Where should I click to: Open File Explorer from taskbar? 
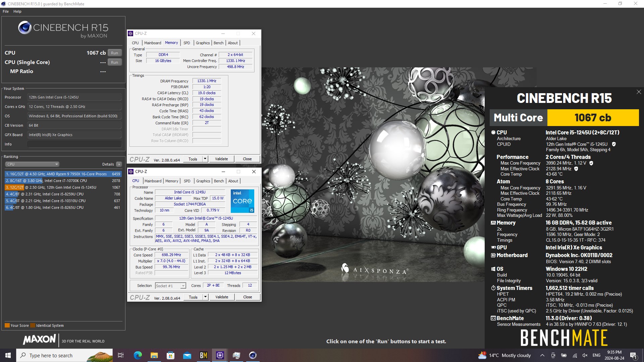154,355
